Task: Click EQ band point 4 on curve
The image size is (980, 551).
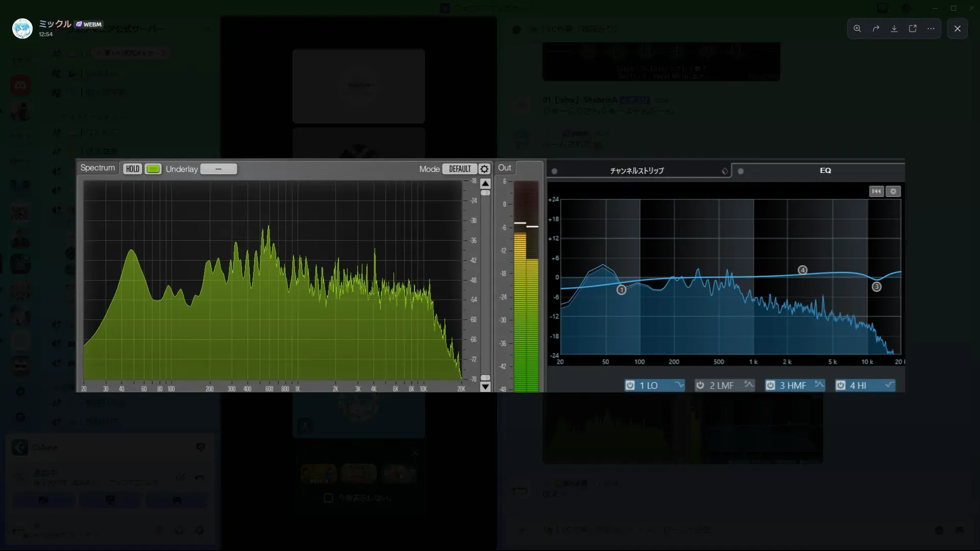Action: (802, 270)
